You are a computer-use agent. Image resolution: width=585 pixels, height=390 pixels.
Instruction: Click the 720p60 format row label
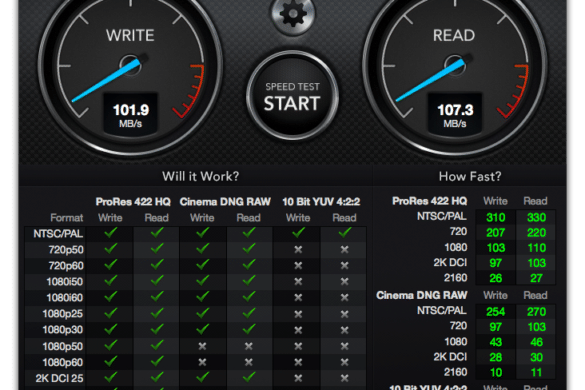coord(66,266)
